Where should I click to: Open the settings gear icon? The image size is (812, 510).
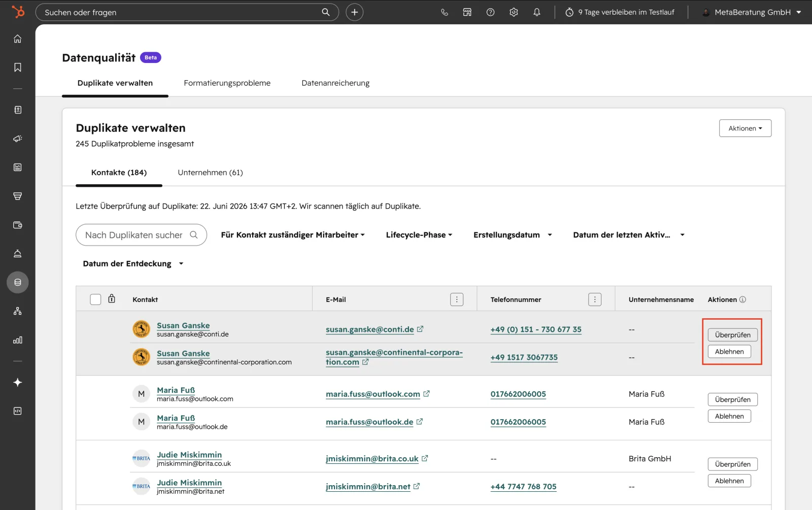(514, 12)
